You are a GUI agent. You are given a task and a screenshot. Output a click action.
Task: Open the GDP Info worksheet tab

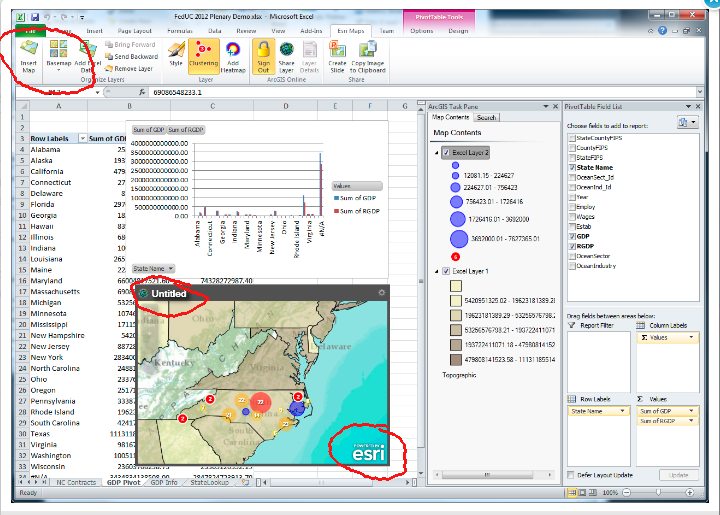pyautogui.click(x=163, y=482)
